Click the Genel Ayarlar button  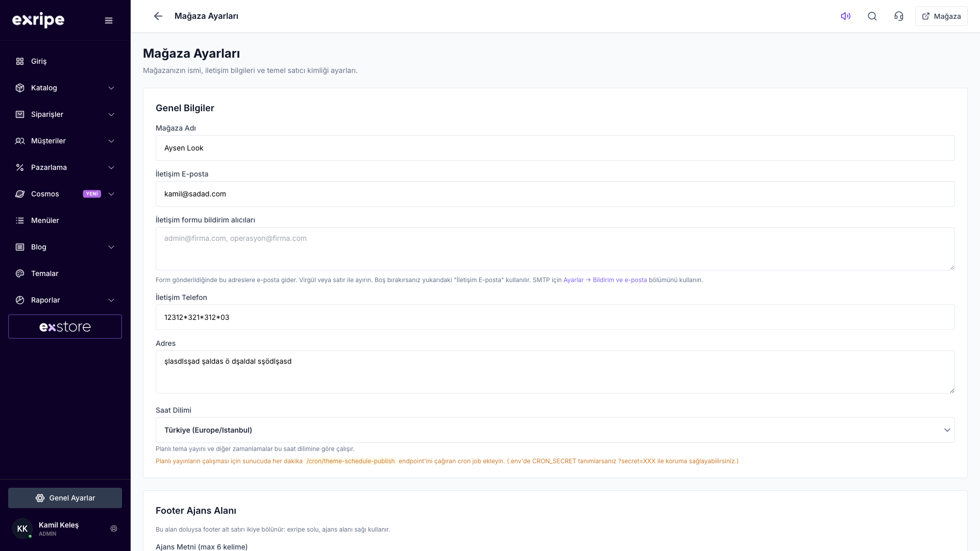tap(65, 498)
